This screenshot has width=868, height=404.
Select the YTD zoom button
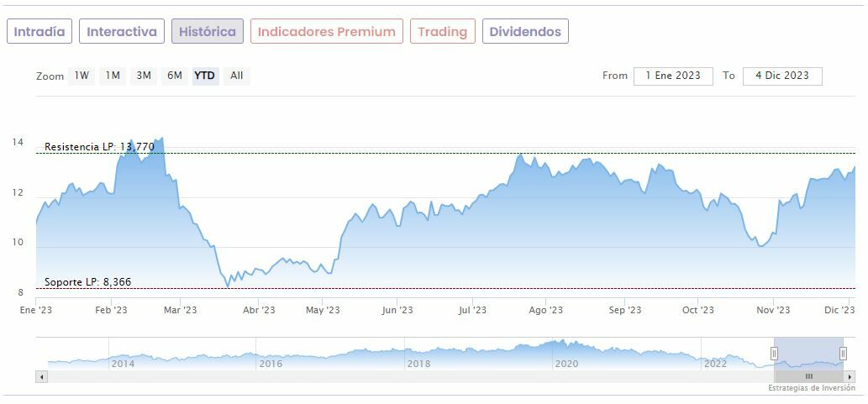point(205,76)
